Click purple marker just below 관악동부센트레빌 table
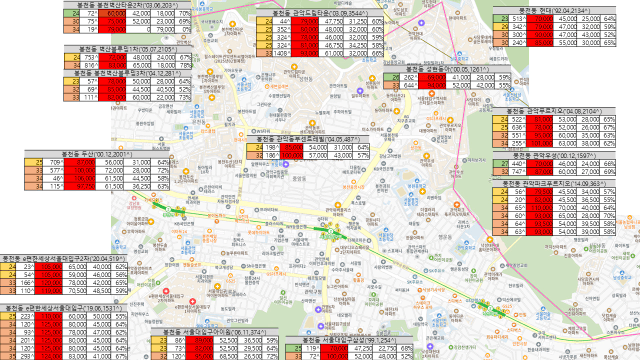The height and width of the screenshot is (360, 640). 286,164
